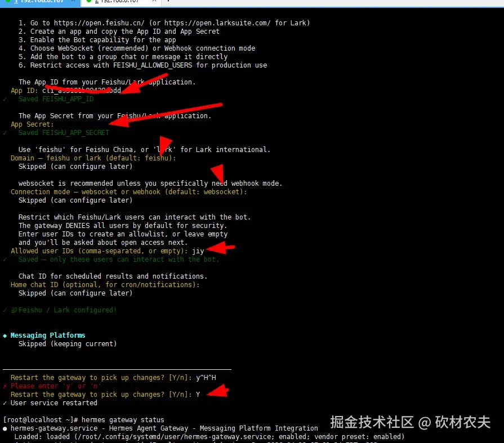
Task: Click the 'Enable the Bot capability' step 3 line
Action: [x=97, y=40]
